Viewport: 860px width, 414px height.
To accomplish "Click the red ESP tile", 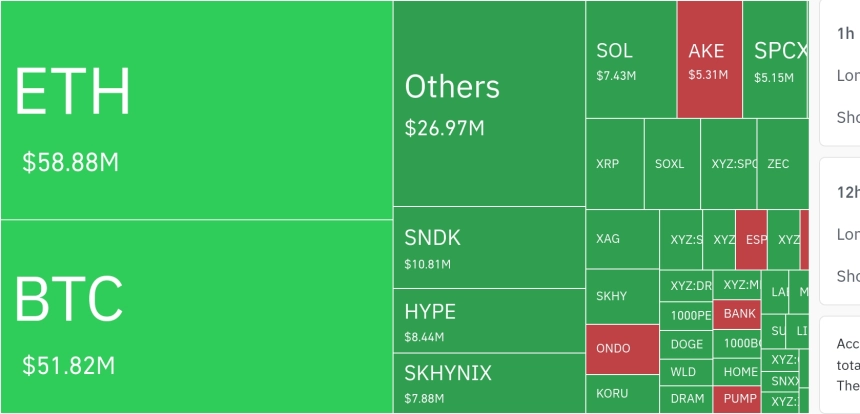I will 751,240.
